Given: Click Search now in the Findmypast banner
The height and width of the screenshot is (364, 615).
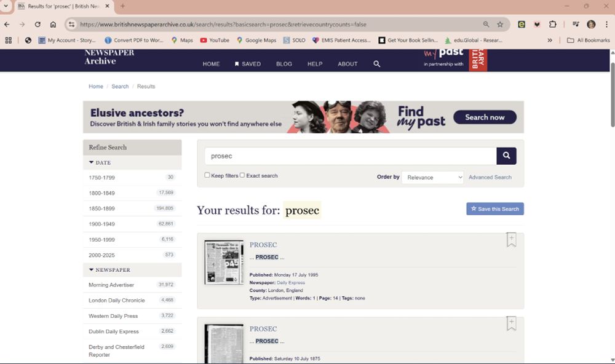Looking at the screenshot, I should click(485, 117).
